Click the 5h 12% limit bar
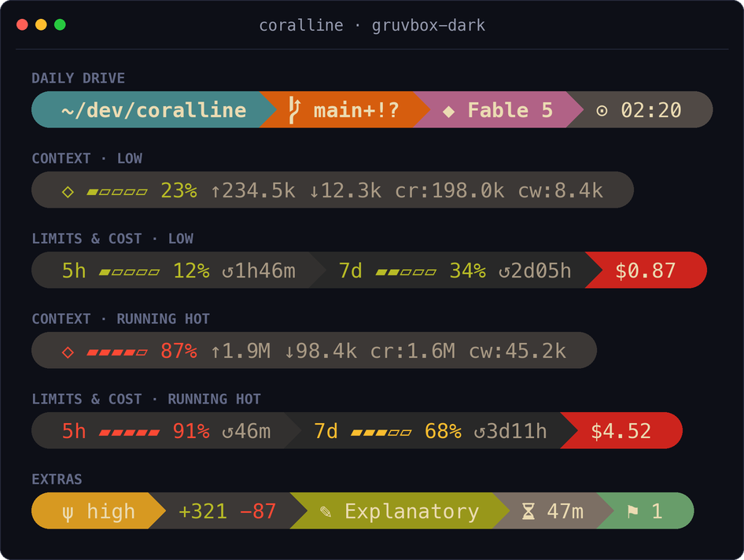The height and width of the screenshot is (560, 744). [130, 272]
